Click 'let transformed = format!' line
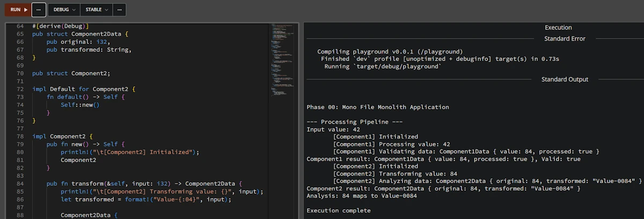The width and height of the screenshot is (644, 219). point(145,199)
